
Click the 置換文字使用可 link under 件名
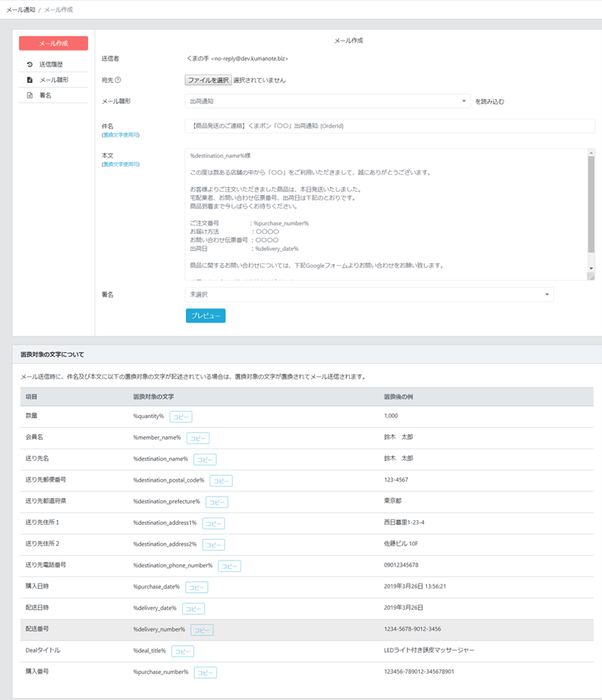[x=120, y=134]
